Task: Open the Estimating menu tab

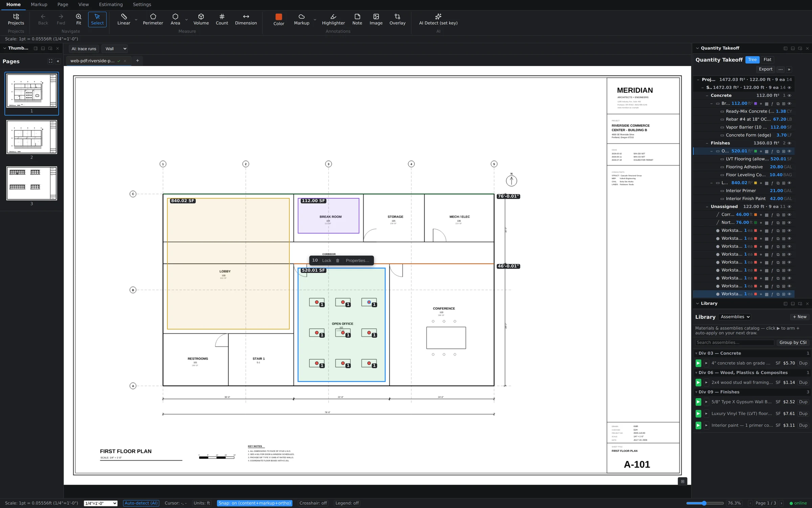Action: [111, 4]
